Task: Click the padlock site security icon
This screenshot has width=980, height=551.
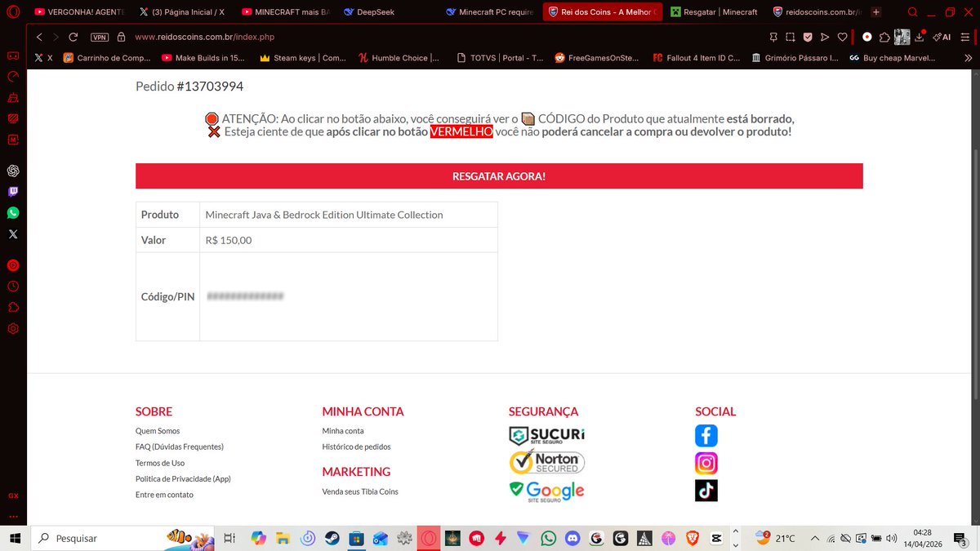Action: pyautogui.click(x=121, y=37)
